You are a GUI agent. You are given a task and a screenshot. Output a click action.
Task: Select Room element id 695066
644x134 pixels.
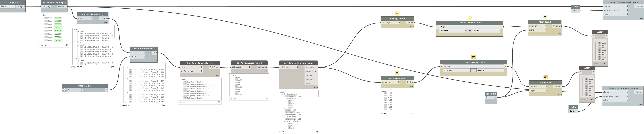(58, 18)
